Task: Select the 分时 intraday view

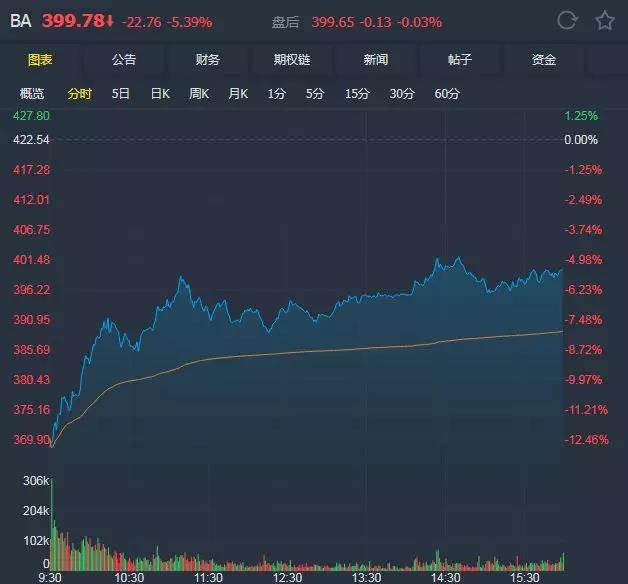Action: tap(79, 94)
